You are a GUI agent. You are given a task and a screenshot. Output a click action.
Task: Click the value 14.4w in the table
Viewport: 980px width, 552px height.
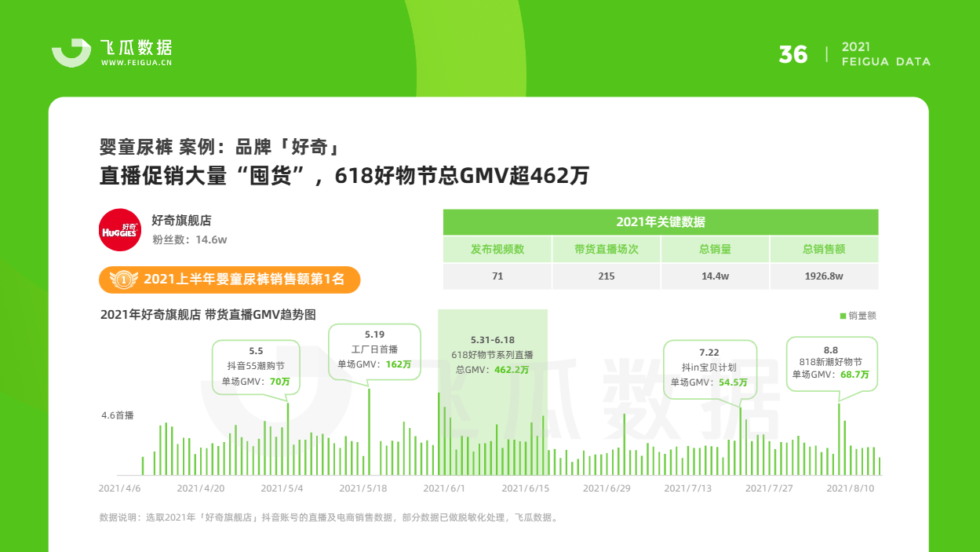point(715,276)
